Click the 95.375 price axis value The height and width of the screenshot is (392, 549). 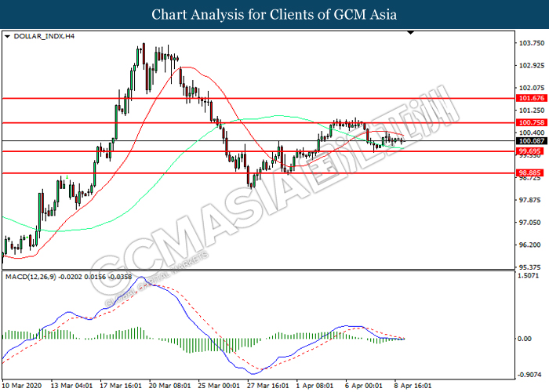pos(532,267)
